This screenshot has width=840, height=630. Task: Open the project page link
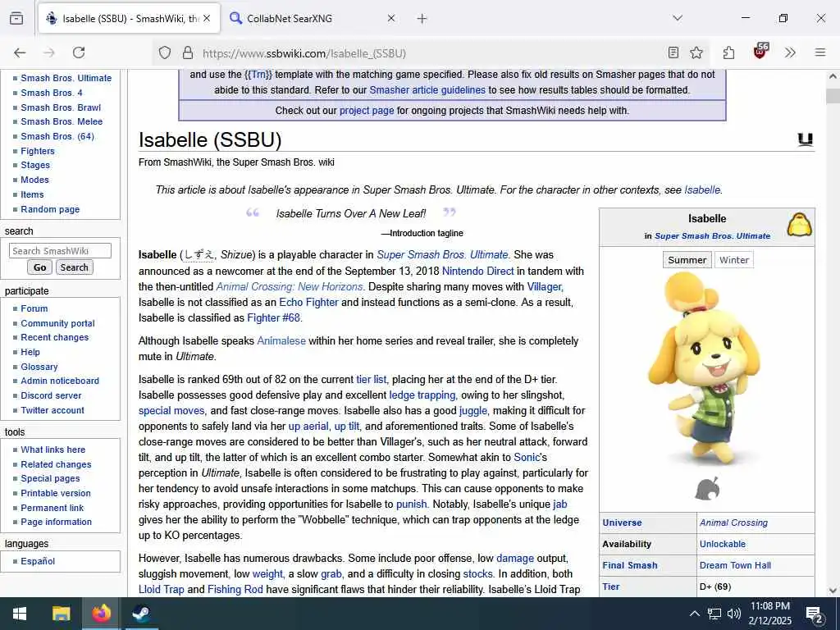click(367, 111)
